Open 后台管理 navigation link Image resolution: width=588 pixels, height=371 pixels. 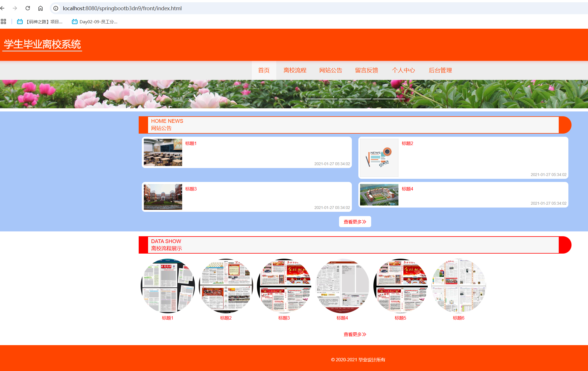440,70
